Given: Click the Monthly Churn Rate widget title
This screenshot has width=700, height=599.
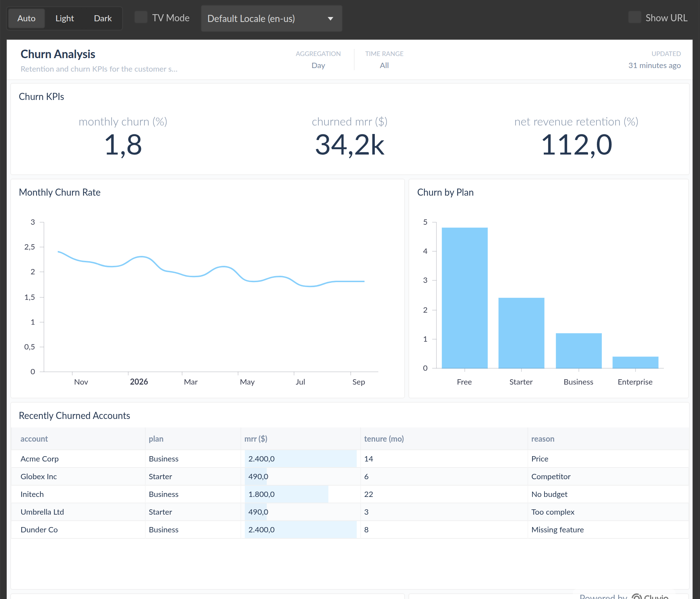Looking at the screenshot, I should click(x=60, y=192).
